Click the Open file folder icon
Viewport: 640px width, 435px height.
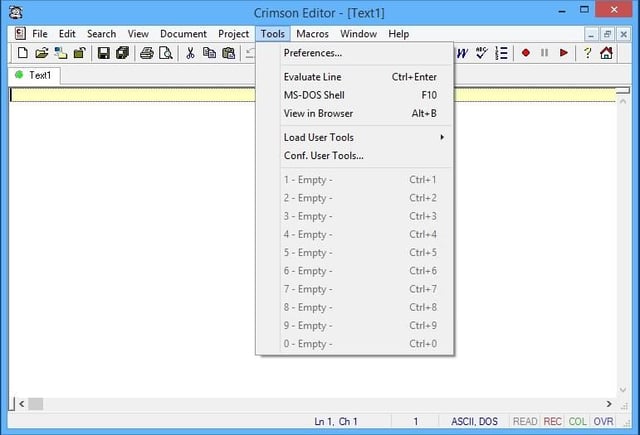[42, 53]
